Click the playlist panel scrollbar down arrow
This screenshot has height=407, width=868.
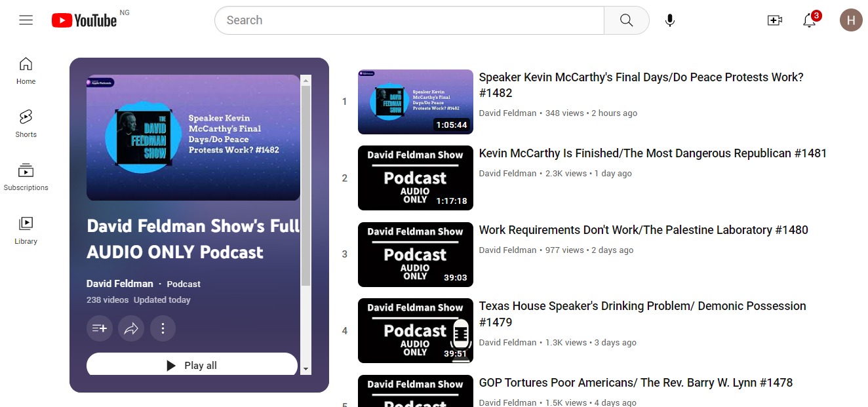point(306,370)
